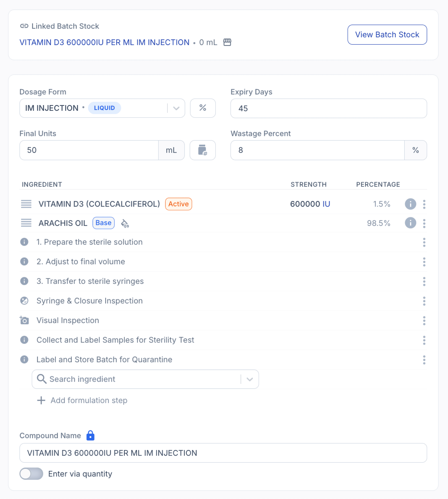Click the Active badge on Vitamin D3

click(179, 204)
